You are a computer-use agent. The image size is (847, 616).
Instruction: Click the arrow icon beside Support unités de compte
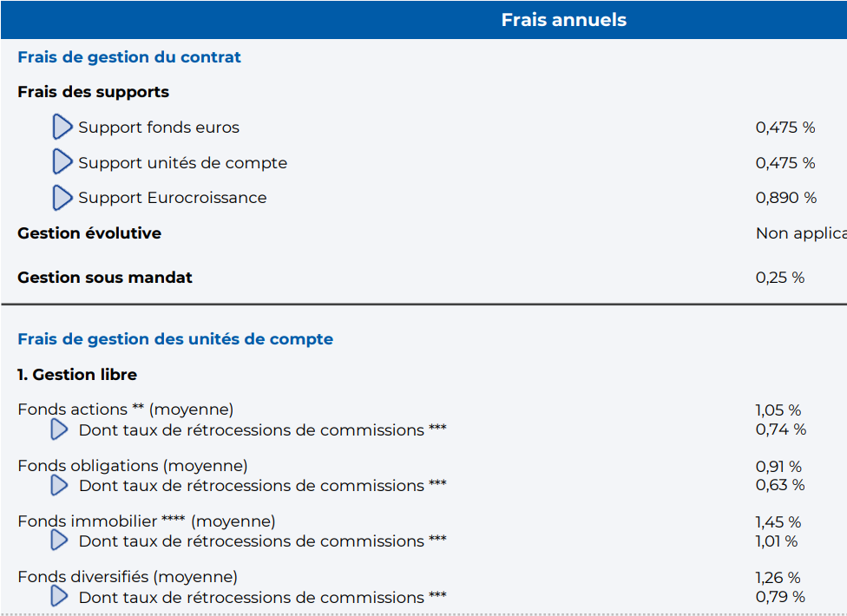pos(62,162)
